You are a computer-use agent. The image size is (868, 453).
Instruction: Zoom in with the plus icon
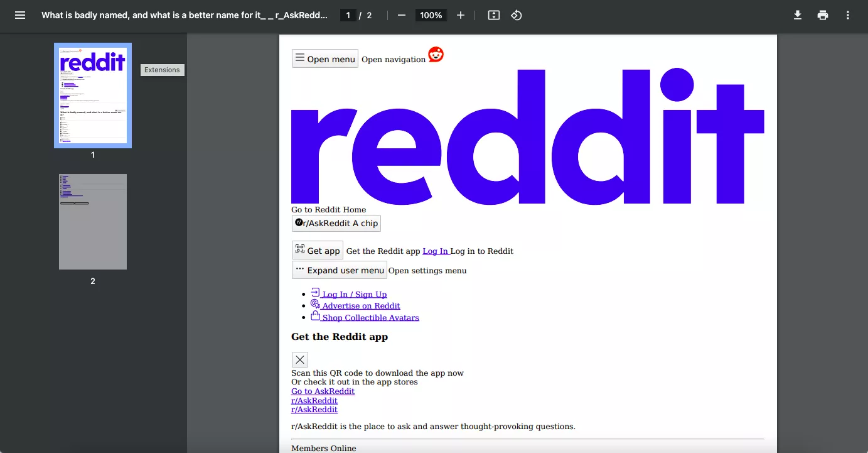pos(461,15)
